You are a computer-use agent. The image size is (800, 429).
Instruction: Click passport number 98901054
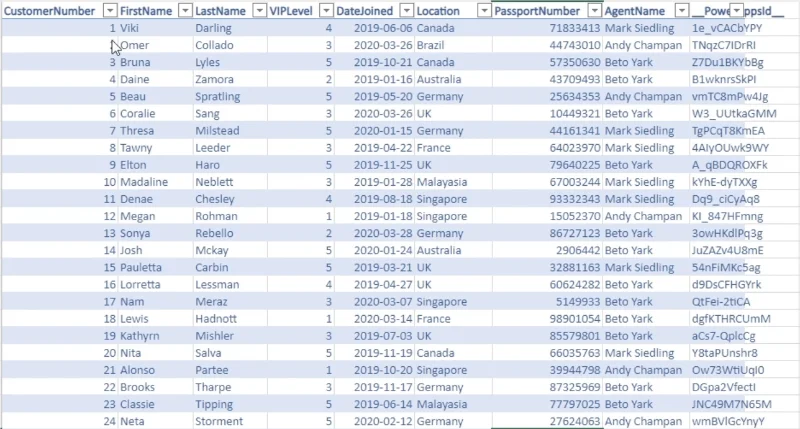pyautogui.click(x=547, y=318)
